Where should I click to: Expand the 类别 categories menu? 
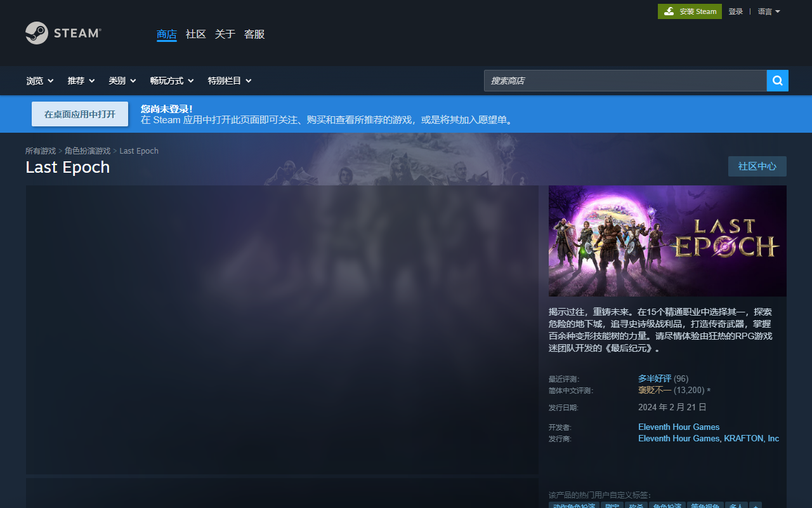coord(122,81)
